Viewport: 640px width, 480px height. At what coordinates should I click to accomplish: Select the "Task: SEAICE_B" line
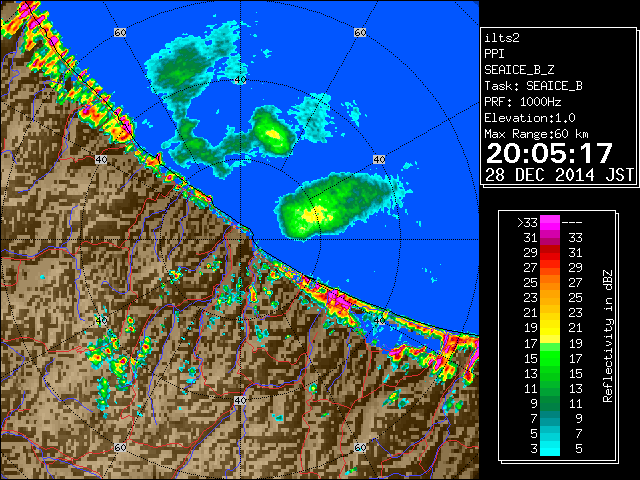tap(533, 86)
